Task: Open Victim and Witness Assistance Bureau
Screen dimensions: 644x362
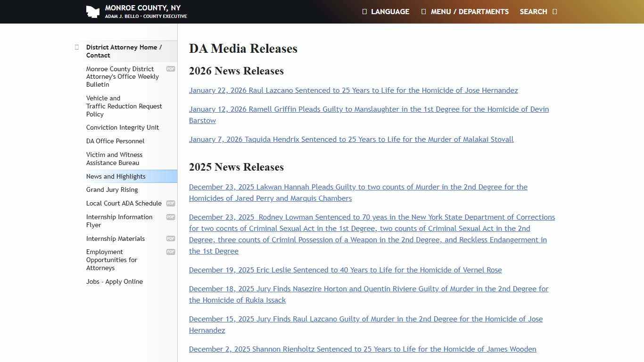Action: [x=114, y=158]
